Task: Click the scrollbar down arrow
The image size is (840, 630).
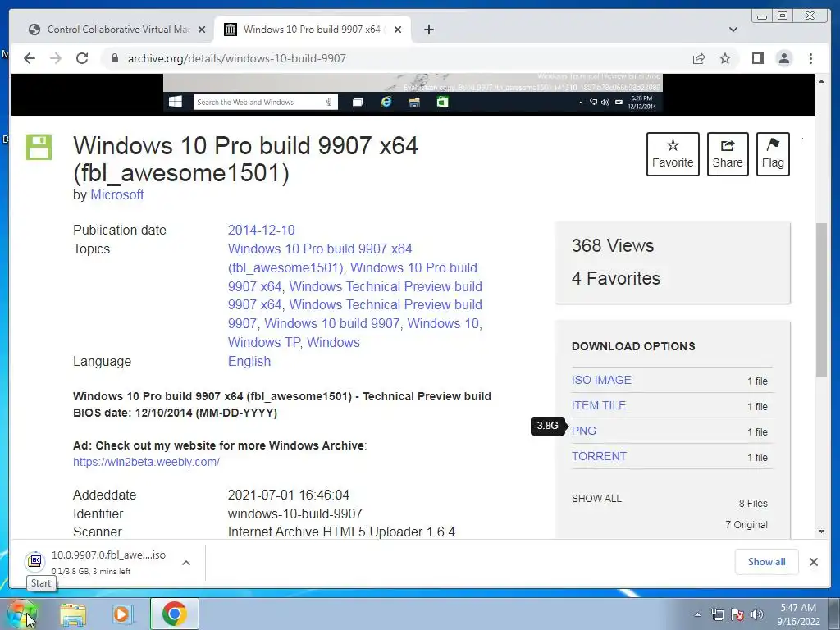Action: click(x=821, y=532)
